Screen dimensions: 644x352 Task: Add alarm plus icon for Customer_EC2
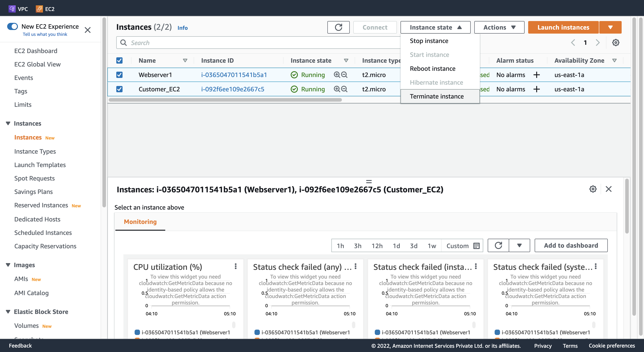click(536, 89)
